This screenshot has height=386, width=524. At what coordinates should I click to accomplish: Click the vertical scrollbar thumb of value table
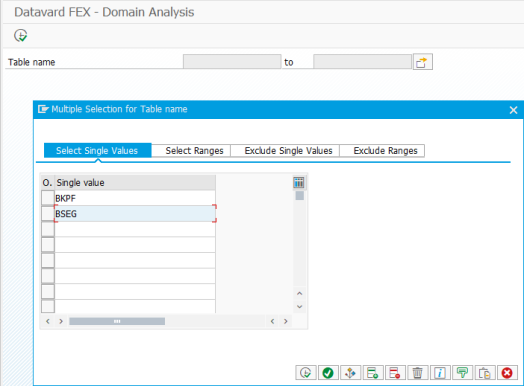click(300, 196)
